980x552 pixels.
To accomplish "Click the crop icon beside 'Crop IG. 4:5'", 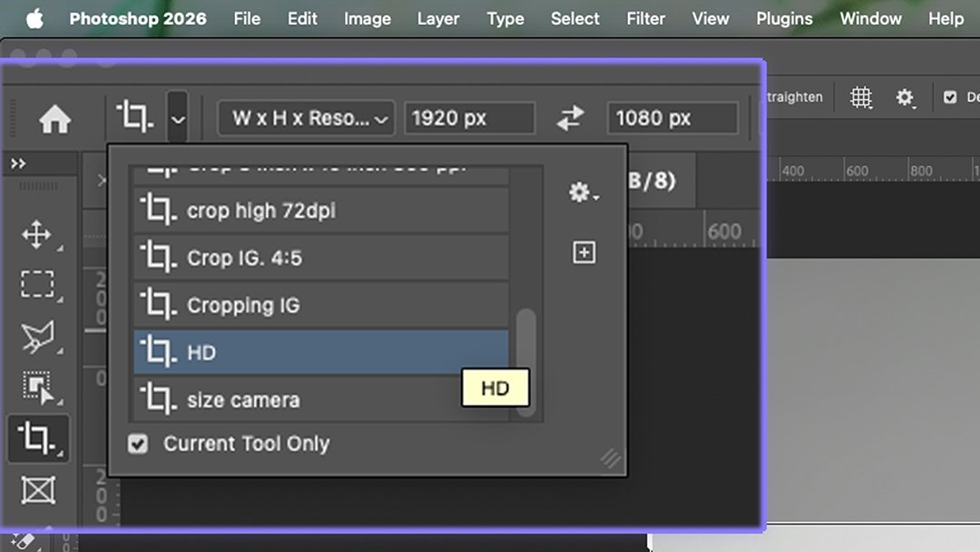I will [158, 257].
